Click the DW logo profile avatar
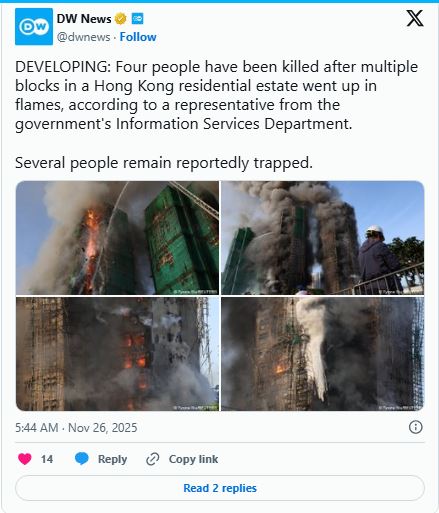 point(34,27)
